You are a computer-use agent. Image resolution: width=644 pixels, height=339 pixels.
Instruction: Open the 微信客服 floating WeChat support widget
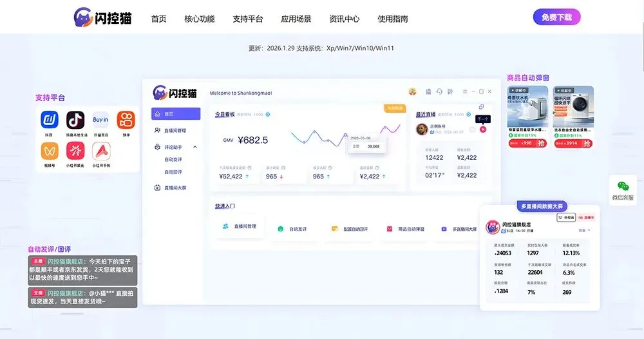[623, 190]
